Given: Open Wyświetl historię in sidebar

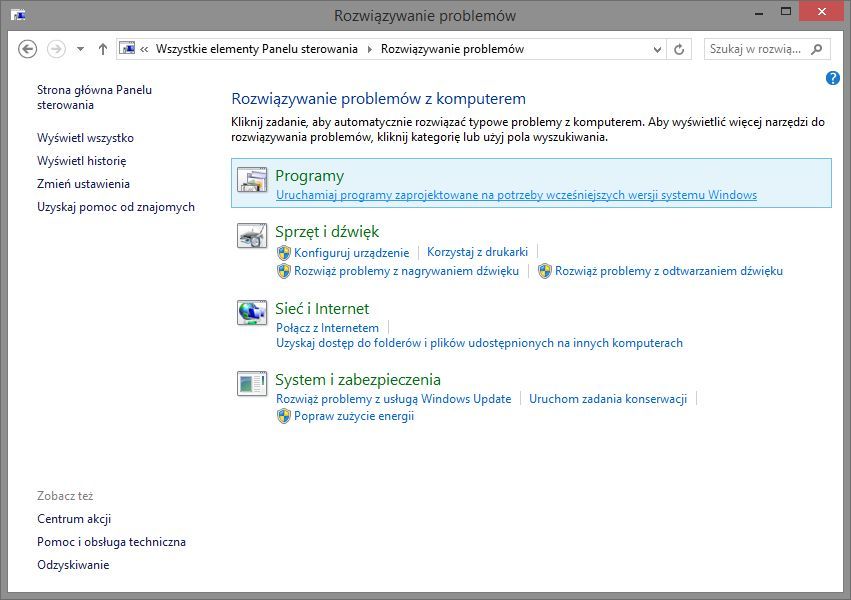Looking at the screenshot, I should point(81,161).
